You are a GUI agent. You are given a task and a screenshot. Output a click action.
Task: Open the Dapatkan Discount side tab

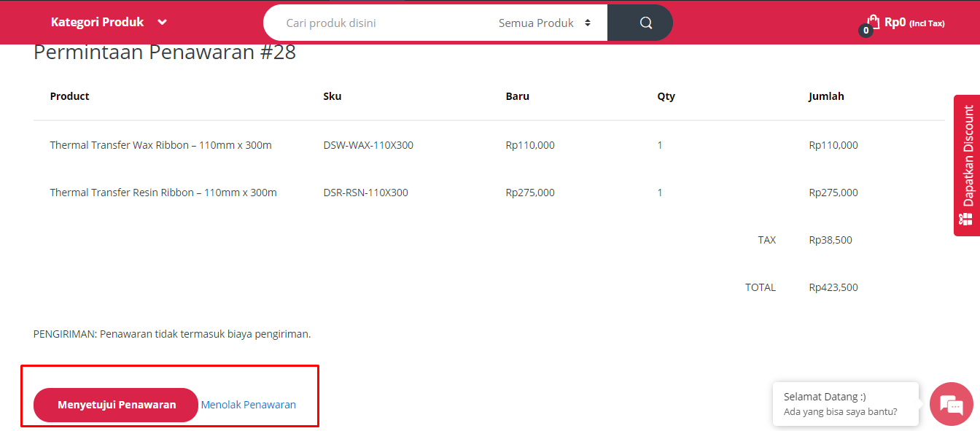(x=967, y=155)
